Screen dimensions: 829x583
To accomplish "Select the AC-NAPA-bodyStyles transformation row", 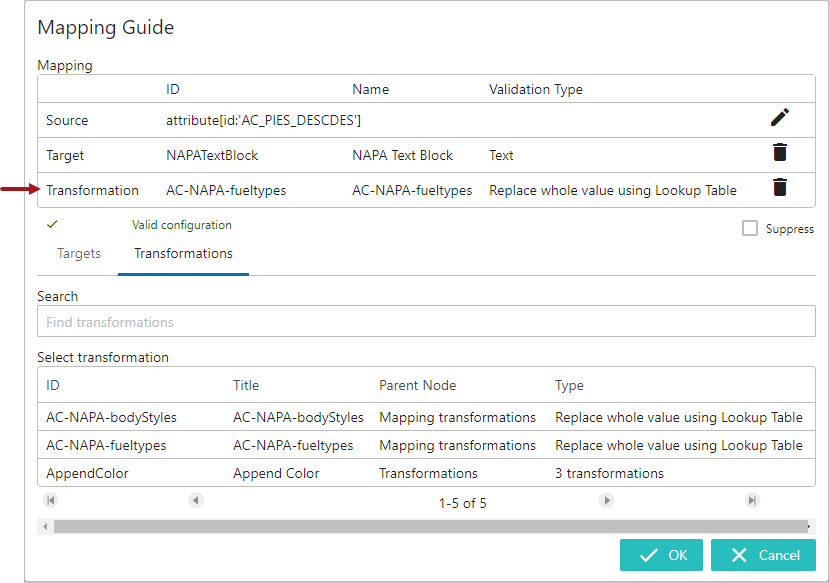I will [300, 417].
